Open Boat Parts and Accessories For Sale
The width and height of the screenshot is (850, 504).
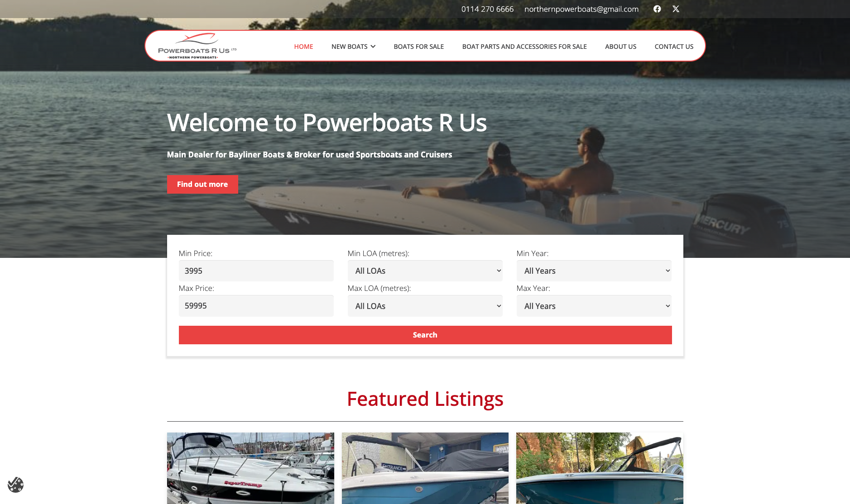point(524,47)
